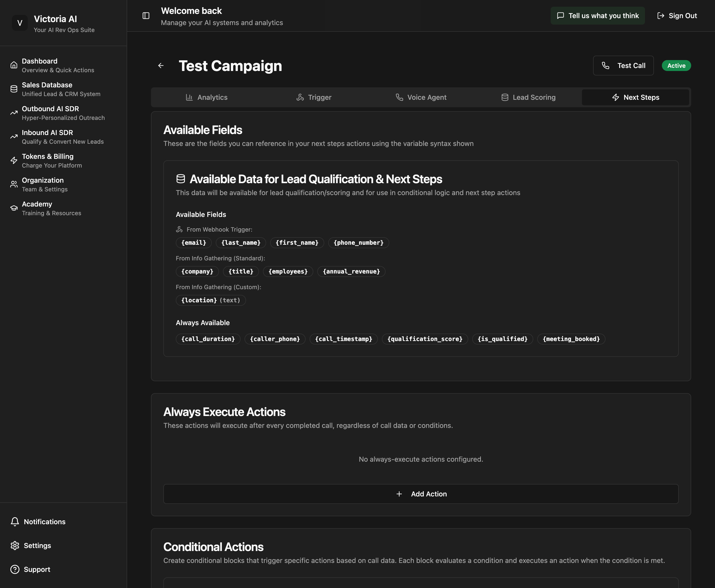Switch to the Analytics tab
Screen dimensions: 715x588
(207, 98)
